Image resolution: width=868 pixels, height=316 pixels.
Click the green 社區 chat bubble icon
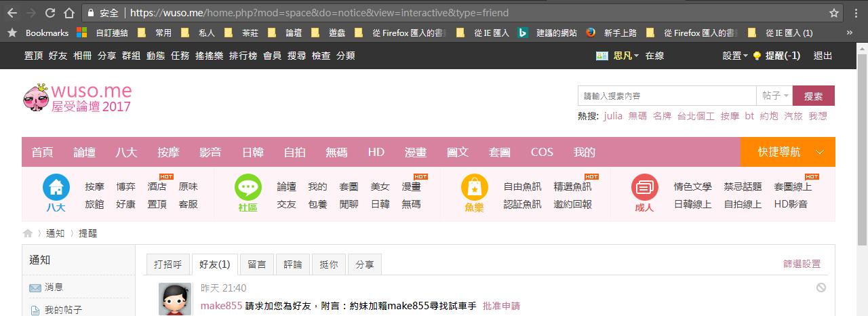point(248,187)
